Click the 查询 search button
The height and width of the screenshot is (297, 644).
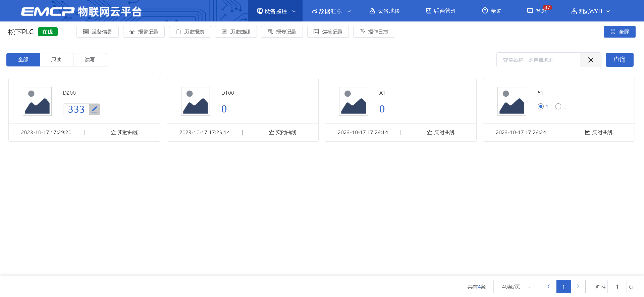click(619, 60)
